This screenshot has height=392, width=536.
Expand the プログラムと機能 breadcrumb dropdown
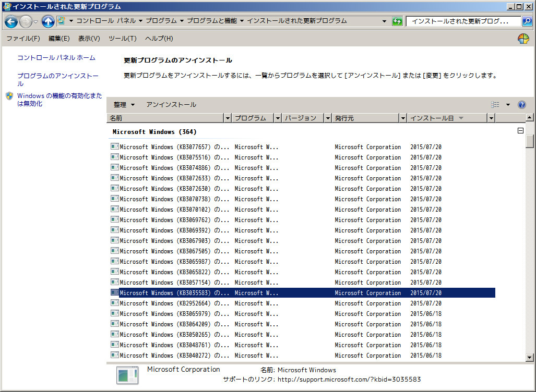click(x=242, y=21)
